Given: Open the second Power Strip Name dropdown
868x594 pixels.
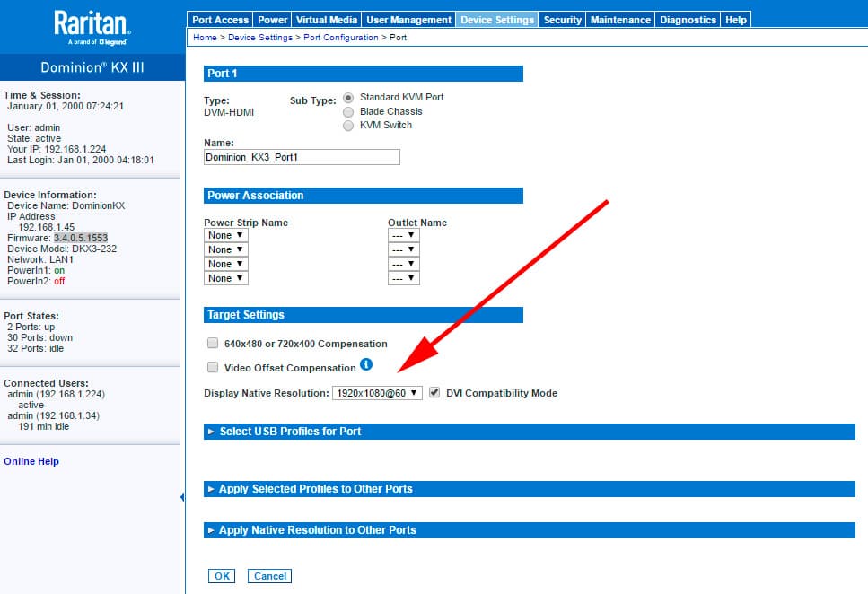Looking at the screenshot, I should point(226,249).
